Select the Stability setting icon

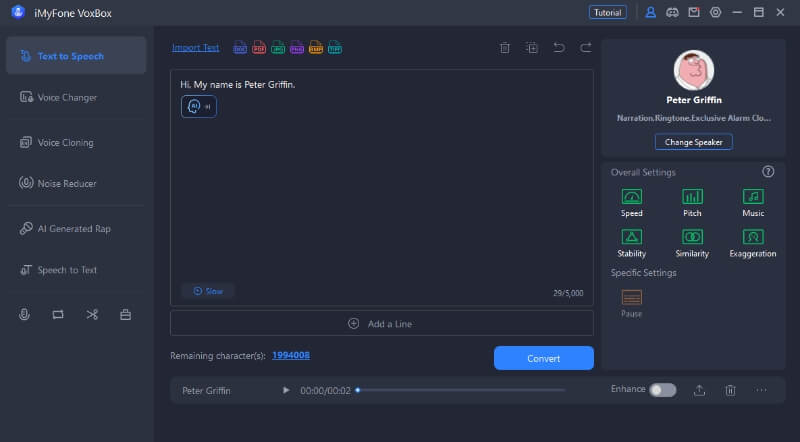(631, 237)
